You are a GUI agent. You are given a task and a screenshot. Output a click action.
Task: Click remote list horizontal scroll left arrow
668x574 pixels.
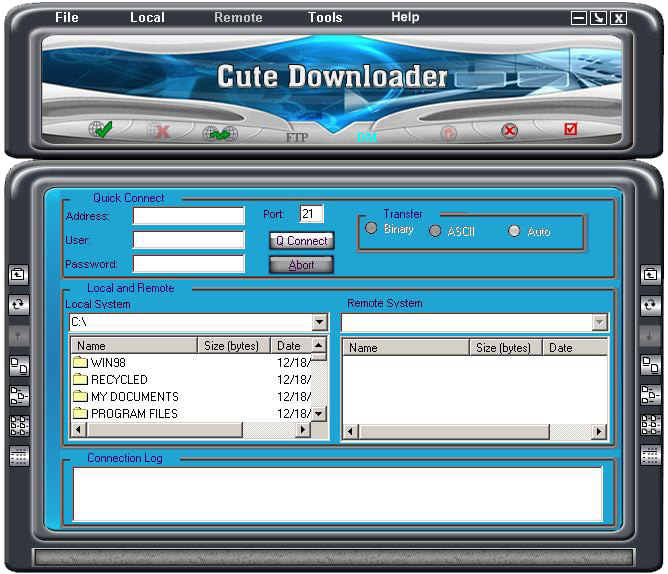pyautogui.click(x=350, y=432)
